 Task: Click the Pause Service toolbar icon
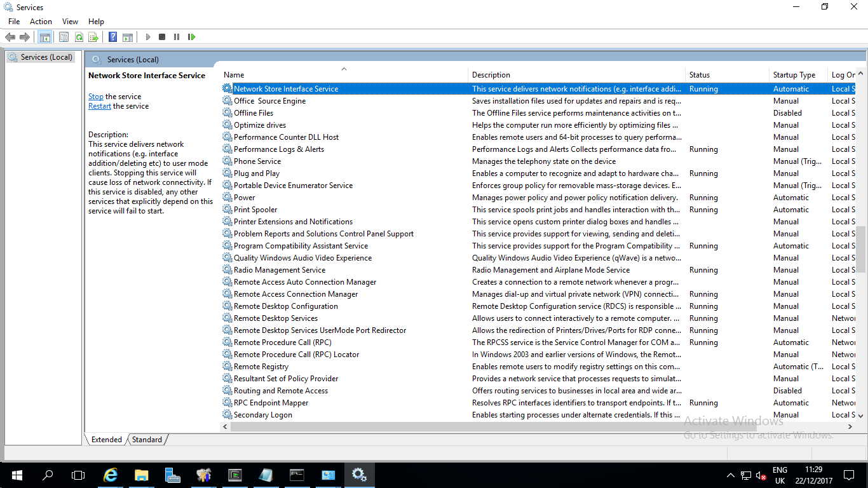(177, 37)
